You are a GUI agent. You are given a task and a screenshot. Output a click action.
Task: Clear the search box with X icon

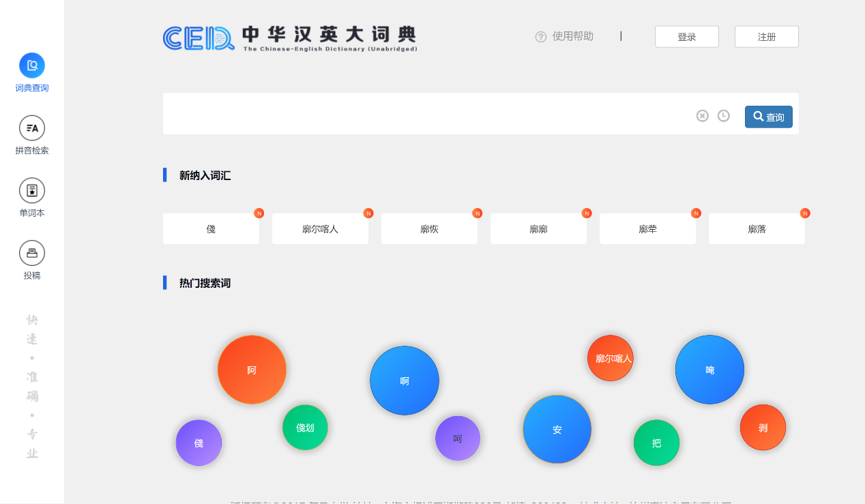point(702,116)
